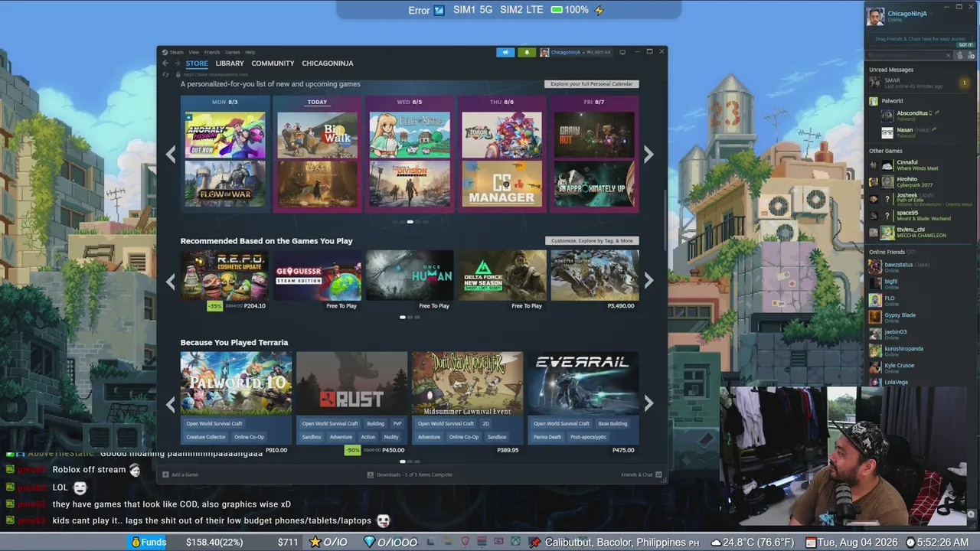Show next Because You Played Terraria games
980x551 pixels.
coord(648,403)
